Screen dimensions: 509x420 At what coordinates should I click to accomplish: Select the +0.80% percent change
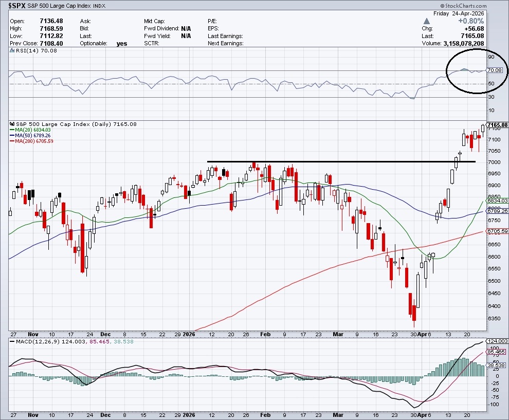(x=471, y=21)
